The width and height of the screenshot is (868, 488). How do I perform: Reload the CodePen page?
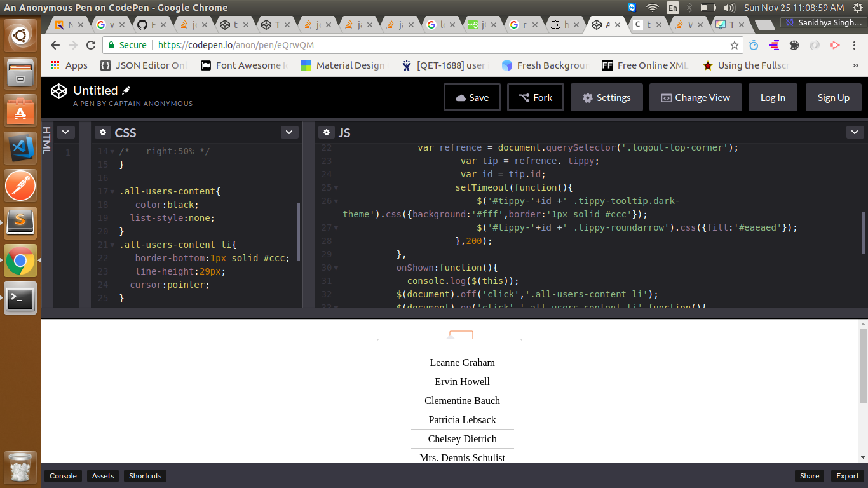(x=91, y=45)
